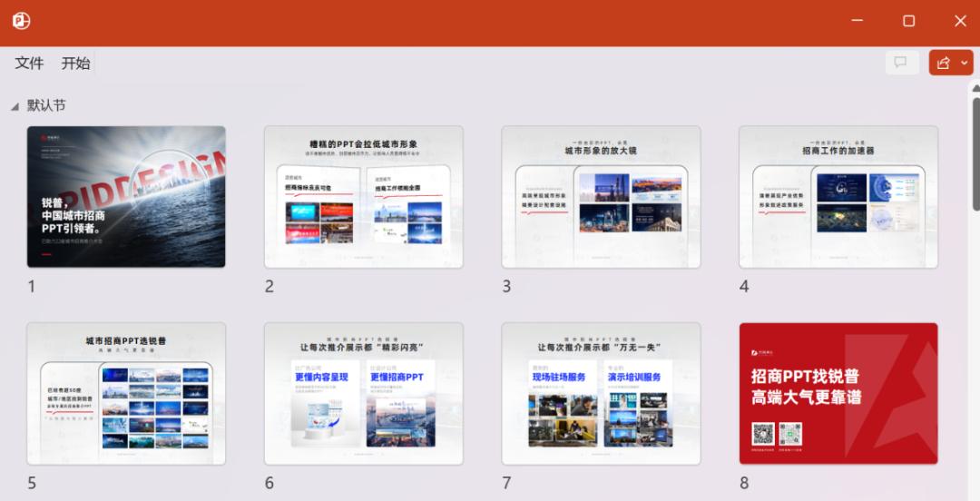The image size is (980, 501).
Task: Select slide 4 titled 招商工作的加速器
Action: [x=838, y=197]
